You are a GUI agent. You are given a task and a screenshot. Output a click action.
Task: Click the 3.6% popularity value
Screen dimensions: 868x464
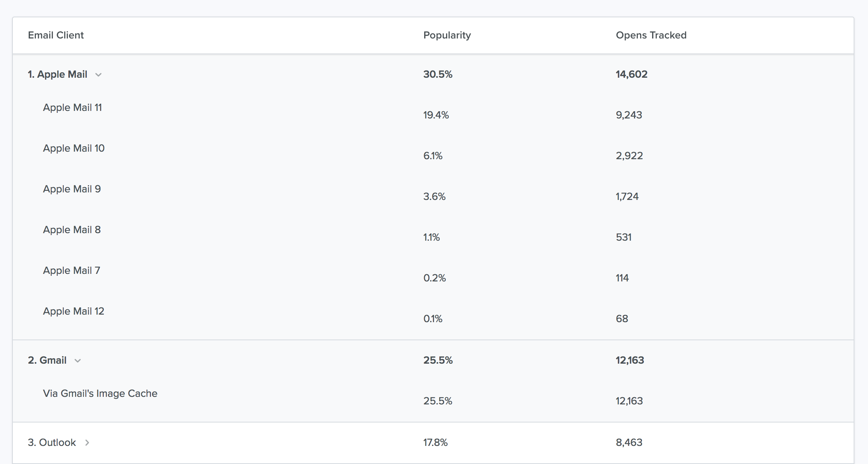(434, 197)
